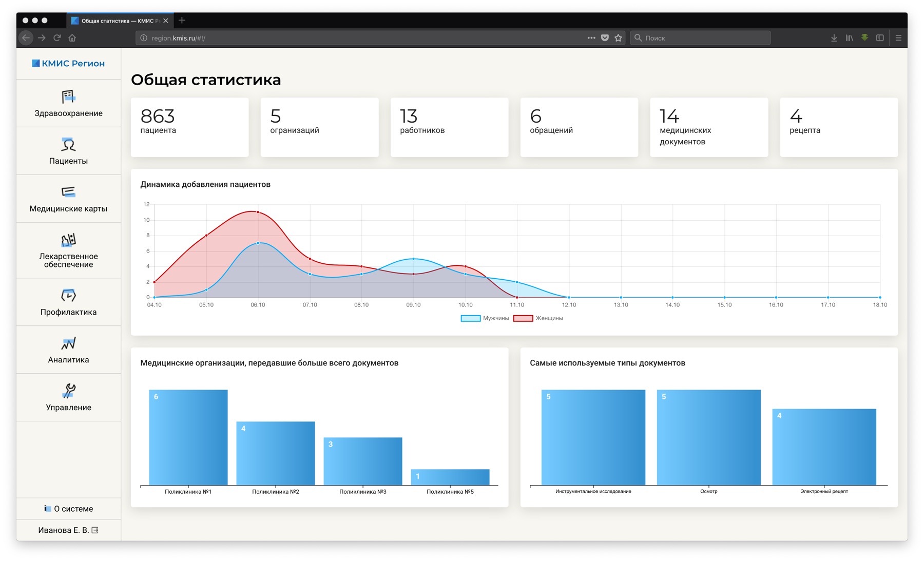Image resolution: width=924 pixels, height=561 pixels.
Task: Open the Профилактика sidebar icon
Action: click(x=68, y=295)
